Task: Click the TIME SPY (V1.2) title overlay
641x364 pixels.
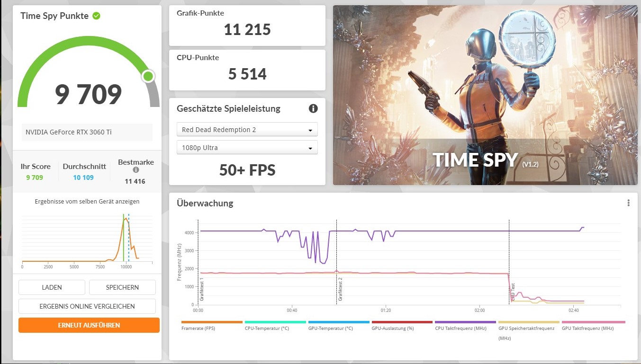Action: 486,160
